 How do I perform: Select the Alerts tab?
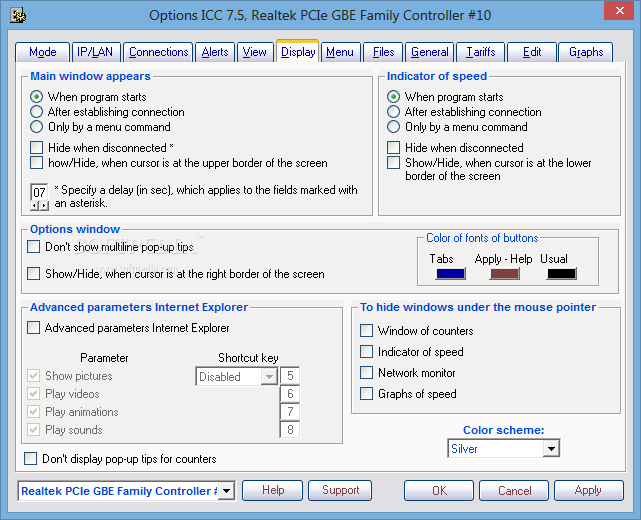point(215,52)
